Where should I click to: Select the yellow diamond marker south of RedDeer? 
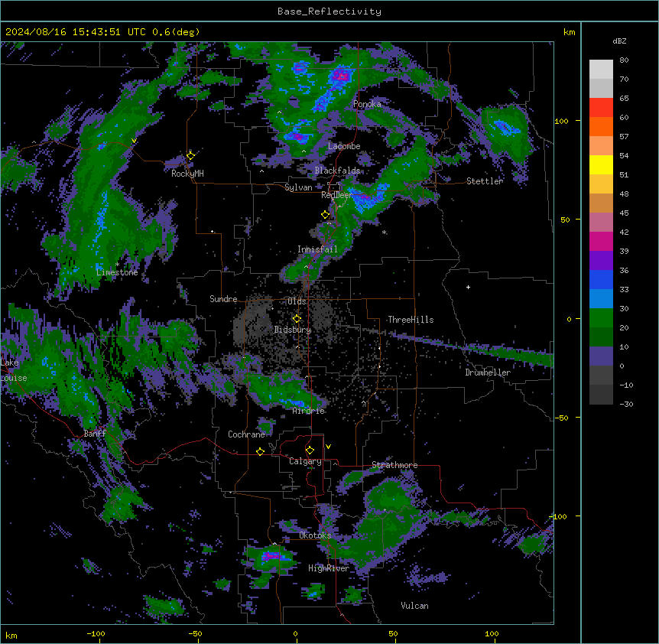pyautogui.click(x=326, y=215)
